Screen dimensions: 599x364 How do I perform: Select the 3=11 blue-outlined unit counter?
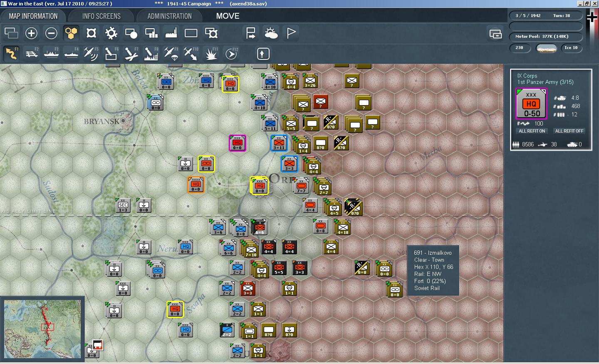coord(279,143)
